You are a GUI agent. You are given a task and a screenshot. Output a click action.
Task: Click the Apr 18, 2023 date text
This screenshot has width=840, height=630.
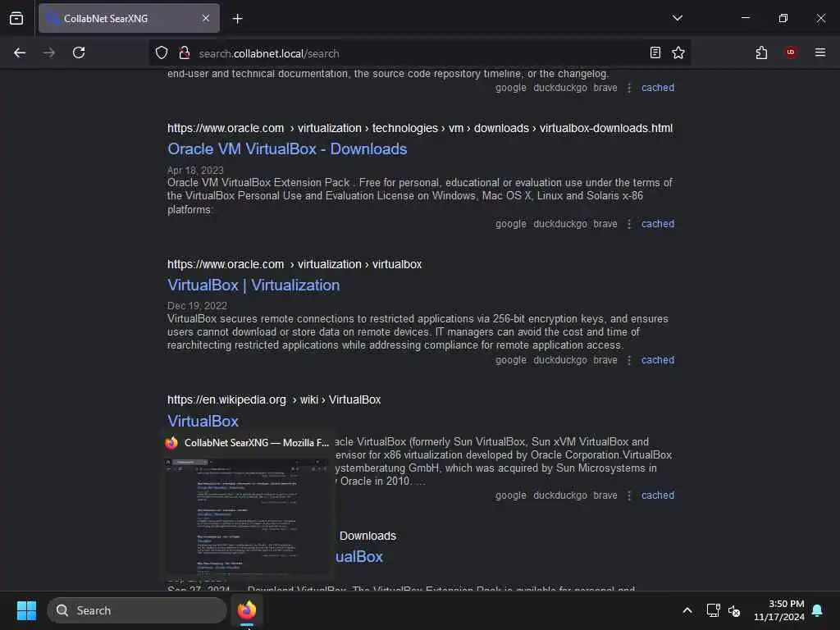tap(195, 171)
